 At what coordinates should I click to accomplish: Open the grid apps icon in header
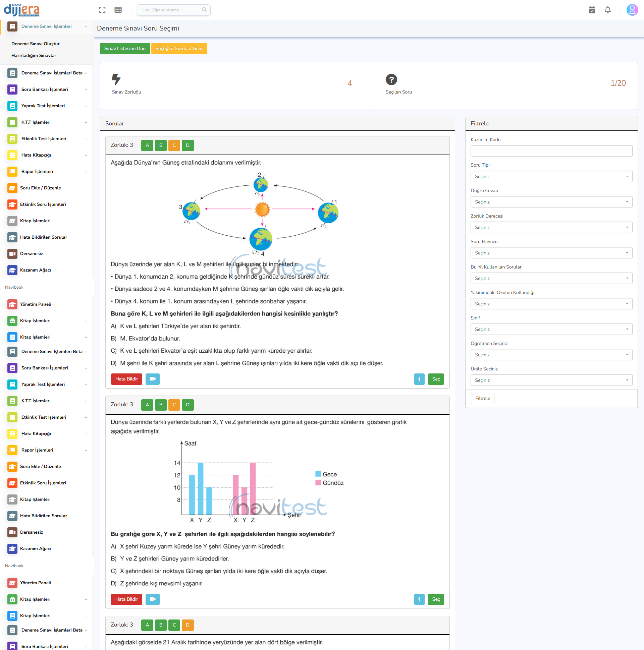coord(118,10)
